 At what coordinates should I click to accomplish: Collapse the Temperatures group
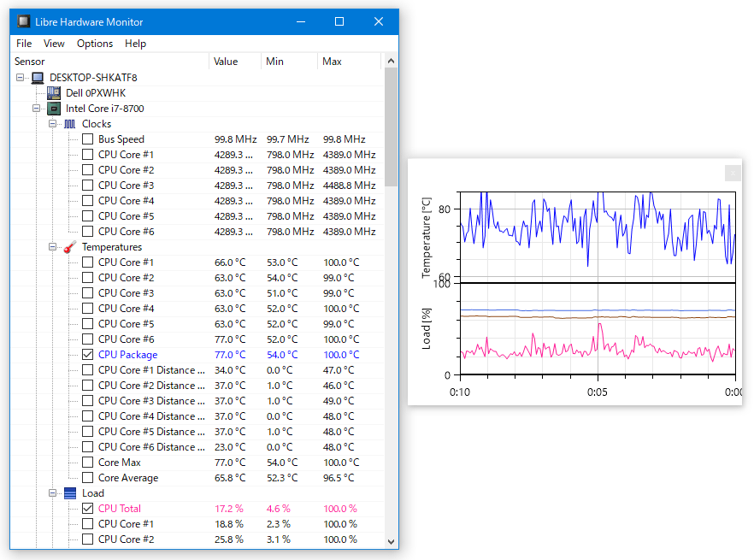52,247
